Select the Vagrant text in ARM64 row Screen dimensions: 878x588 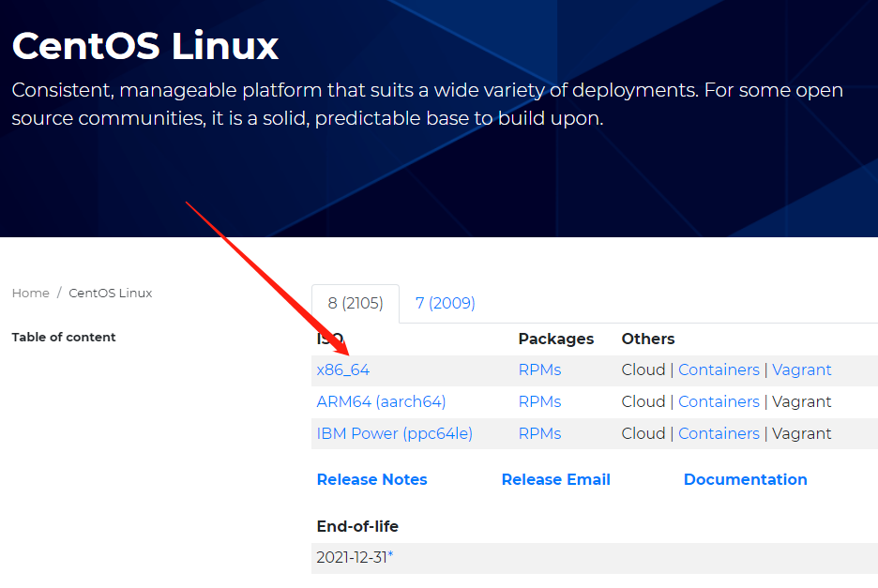(x=801, y=402)
